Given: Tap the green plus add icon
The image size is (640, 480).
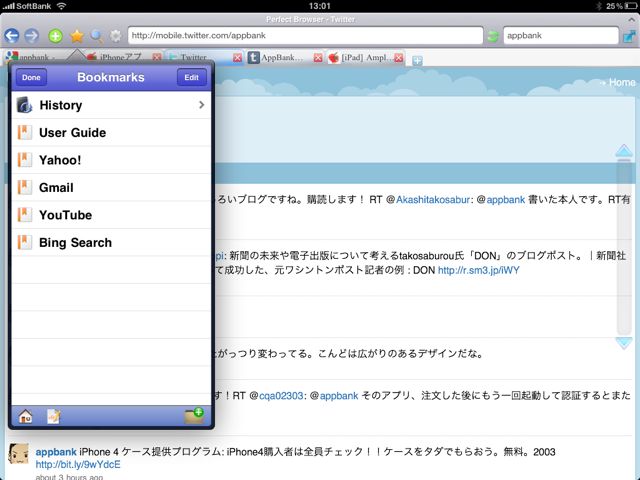Looking at the screenshot, I should coord(56,36).
